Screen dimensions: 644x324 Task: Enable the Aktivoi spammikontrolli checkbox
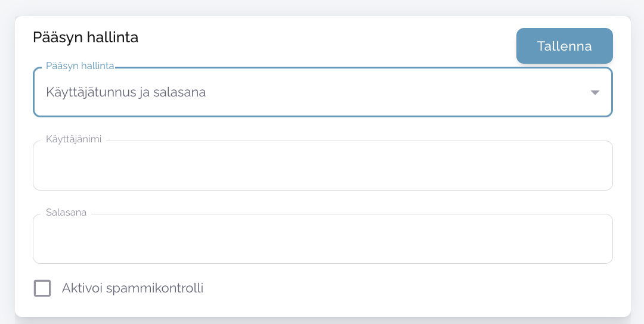[x=42, y=288]
